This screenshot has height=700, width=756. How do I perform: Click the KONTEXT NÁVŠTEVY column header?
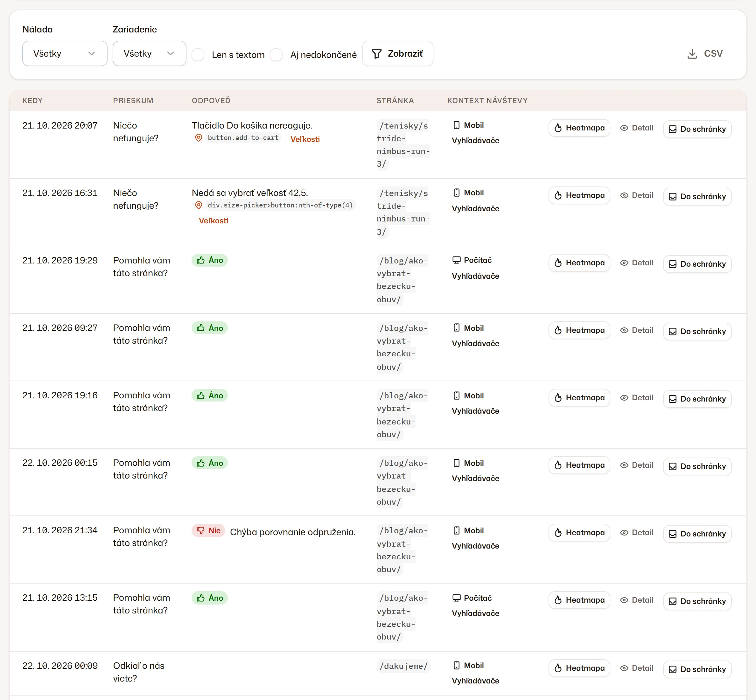click(x=487, y=100)
